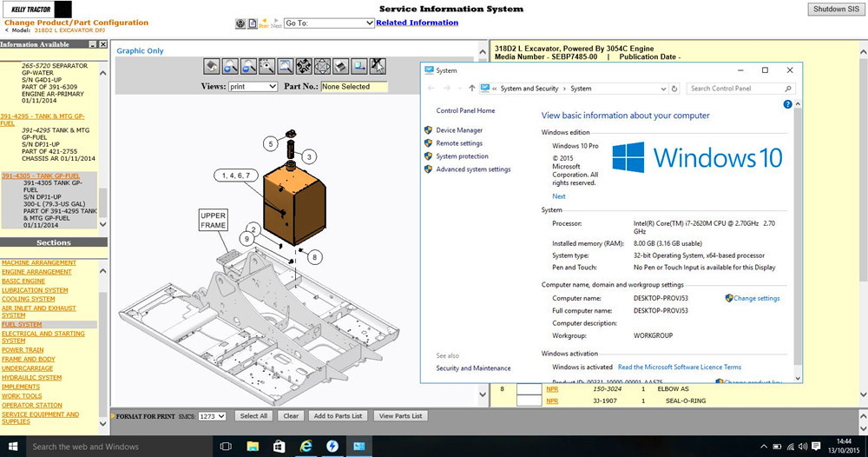The width and height of the screenshot is (868, 457).
Task: Open the POWER TRAIN section
Action: [x=23, y=350]
